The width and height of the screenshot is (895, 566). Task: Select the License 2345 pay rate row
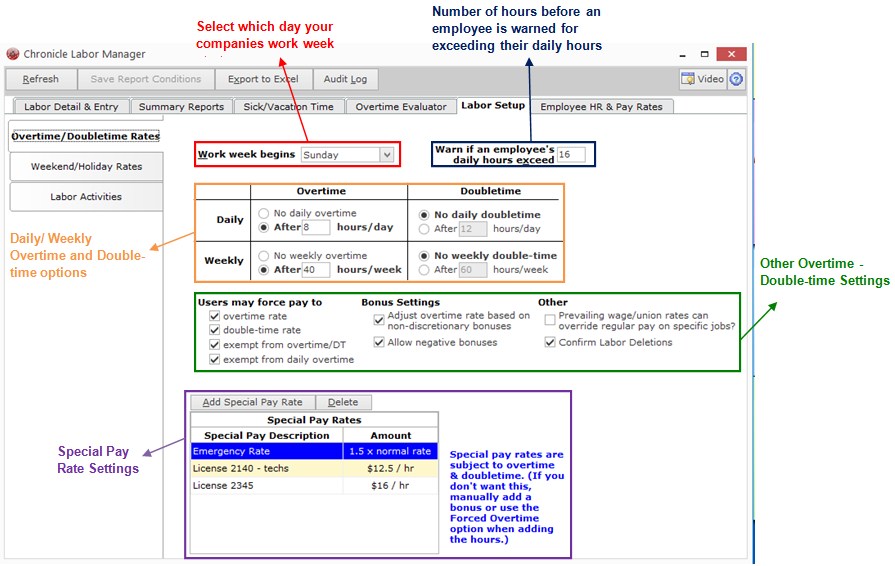[315, 486]
